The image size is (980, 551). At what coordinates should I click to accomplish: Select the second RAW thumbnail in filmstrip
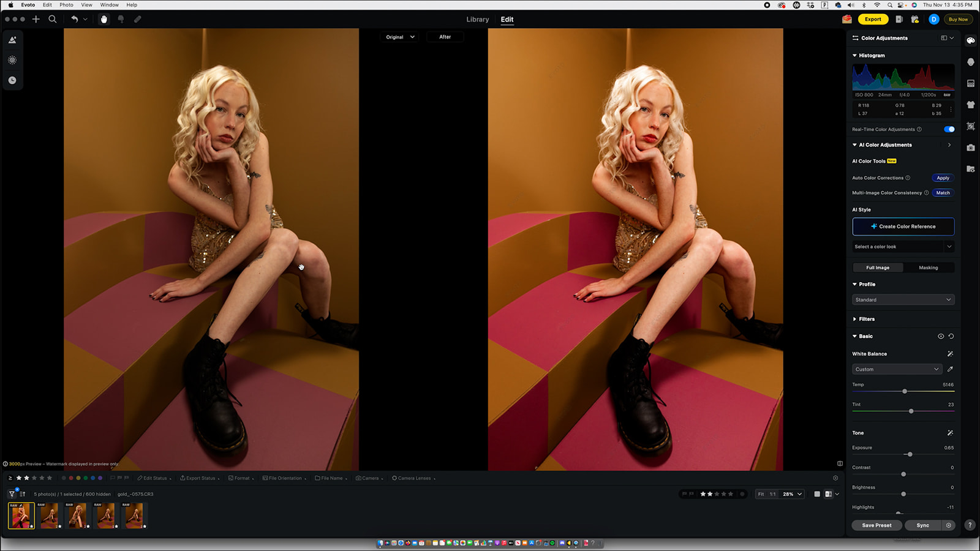(48, 515)
